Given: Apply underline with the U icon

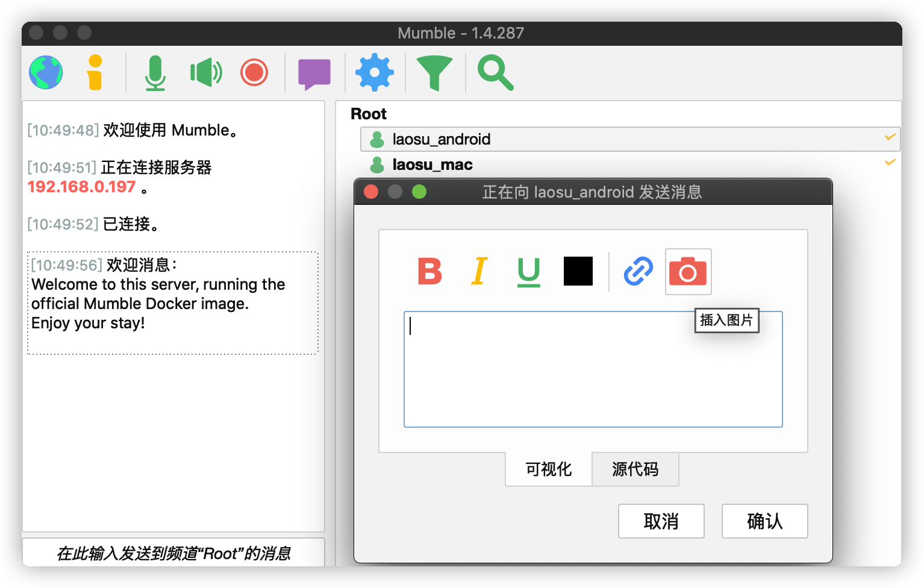Looking at the screenshot, I should click(529, 272).
